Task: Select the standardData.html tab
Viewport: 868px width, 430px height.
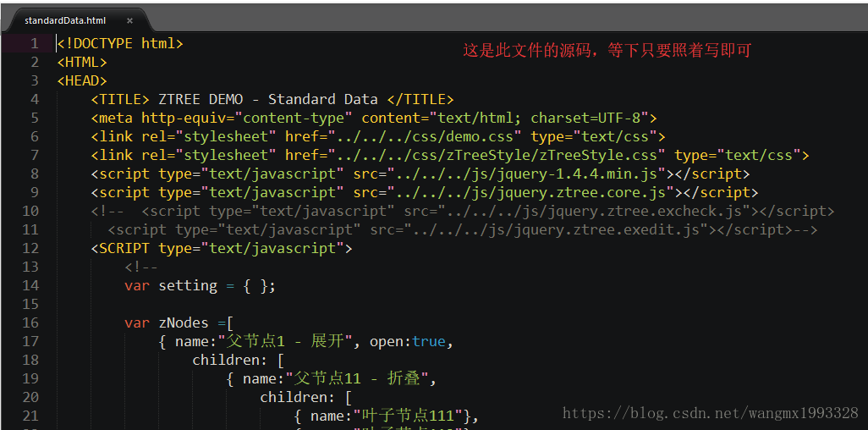Action: click(65, 20)
